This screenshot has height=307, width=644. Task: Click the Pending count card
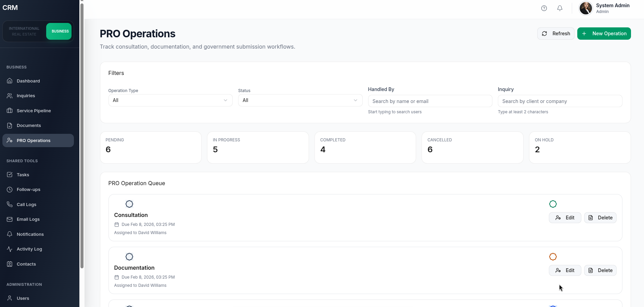coord(151,148)
